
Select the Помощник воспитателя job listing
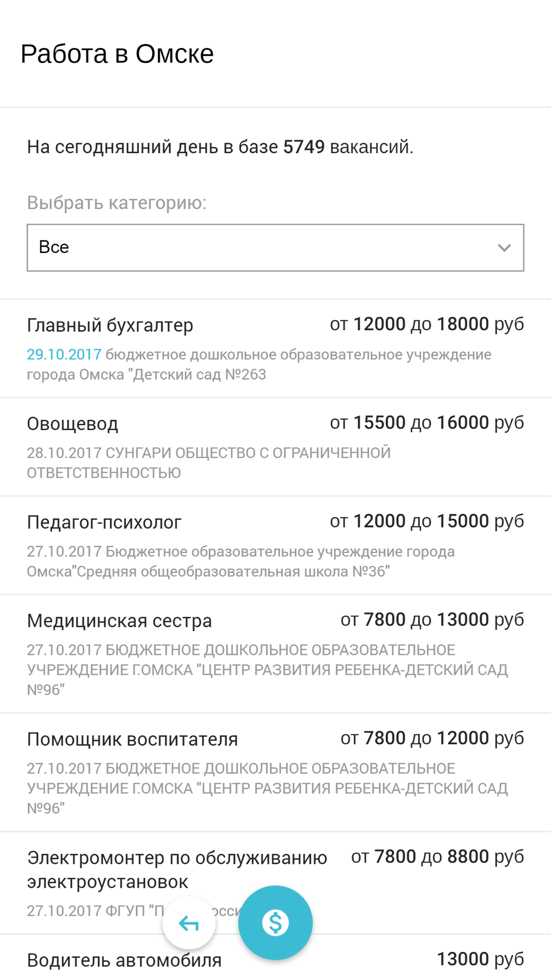(275, 773)
